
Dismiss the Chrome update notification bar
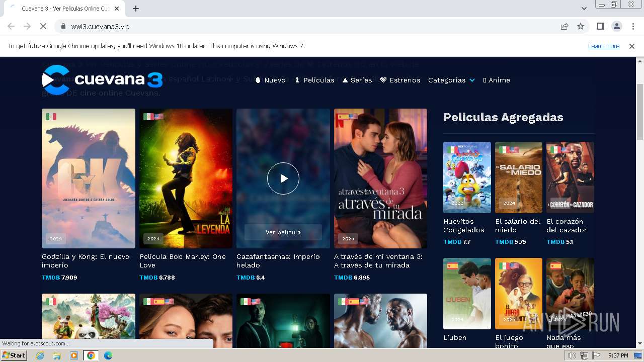tap(632, 46)
